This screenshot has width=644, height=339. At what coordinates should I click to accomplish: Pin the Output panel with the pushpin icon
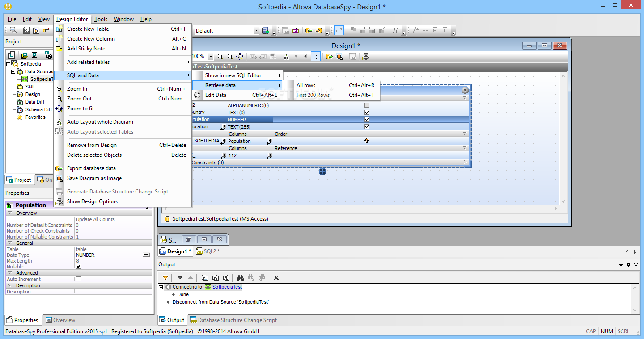point(628,265)
